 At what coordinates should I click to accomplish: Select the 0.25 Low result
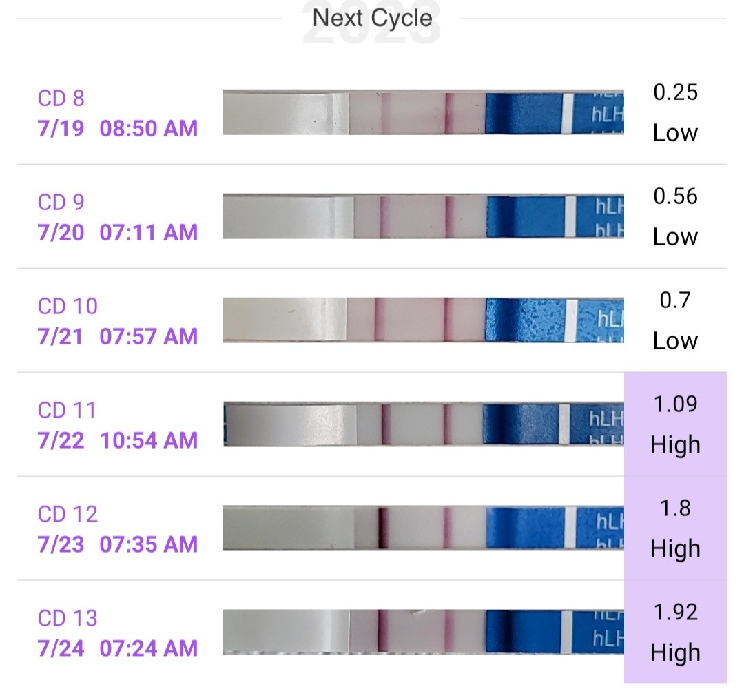[675, 112]
